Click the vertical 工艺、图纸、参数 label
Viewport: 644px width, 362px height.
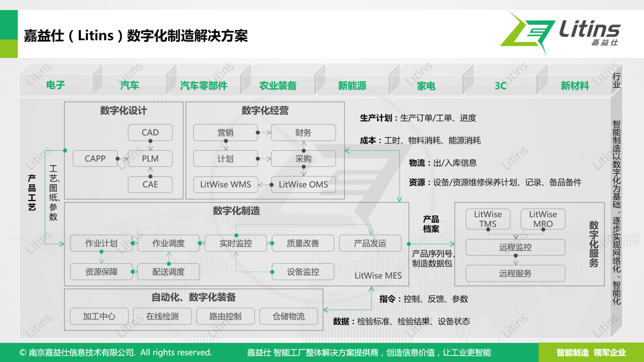[54, 193]
